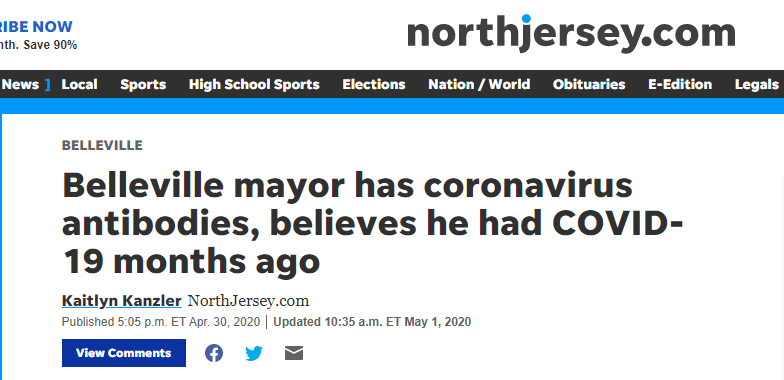Open author Kaitlyn Kanzler's profile link

(x=122, y=301)
